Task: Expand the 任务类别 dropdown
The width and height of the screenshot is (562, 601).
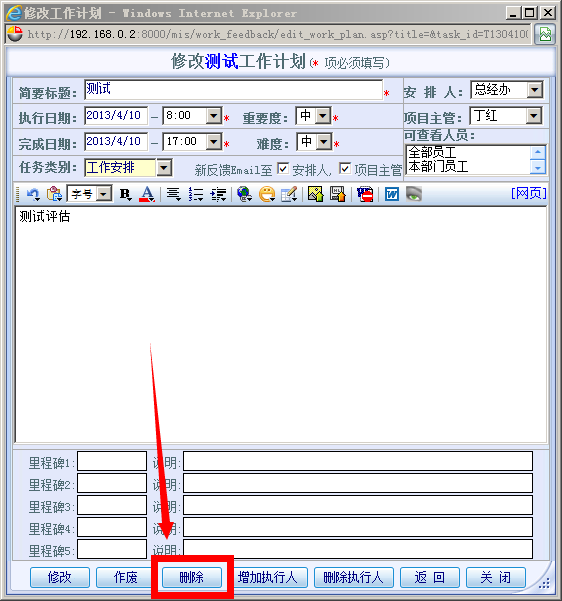Action: (164, 167)
